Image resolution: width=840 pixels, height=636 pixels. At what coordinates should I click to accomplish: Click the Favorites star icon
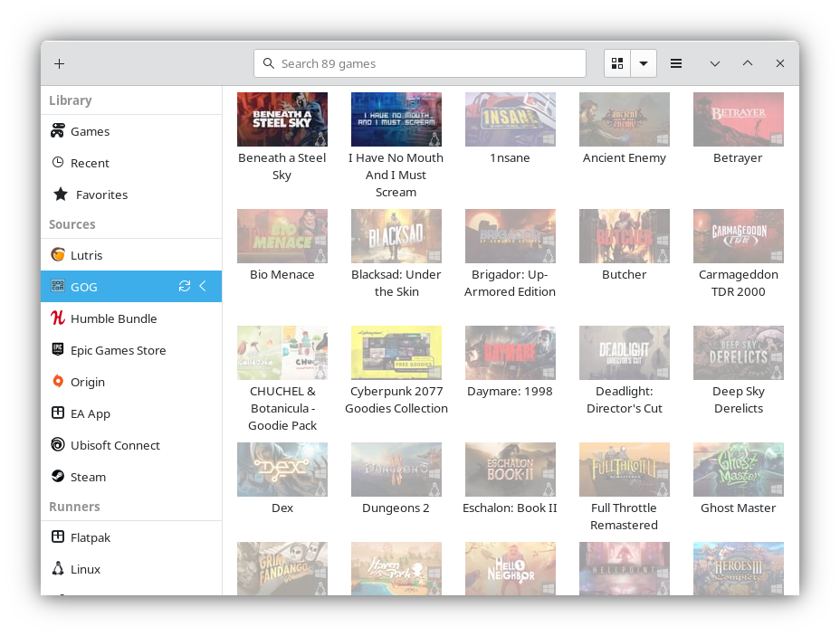[x=61, y=195]
